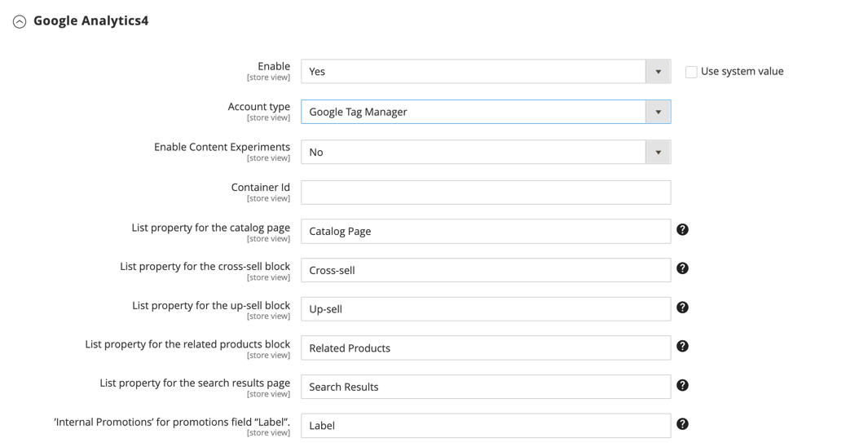Click the Cross-sell text field

[x=485, y=271]
